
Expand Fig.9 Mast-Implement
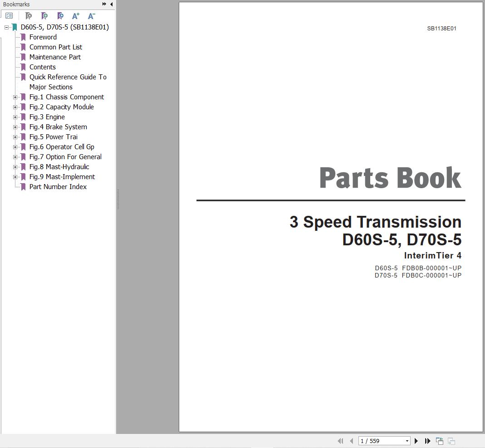pos(15,177)
